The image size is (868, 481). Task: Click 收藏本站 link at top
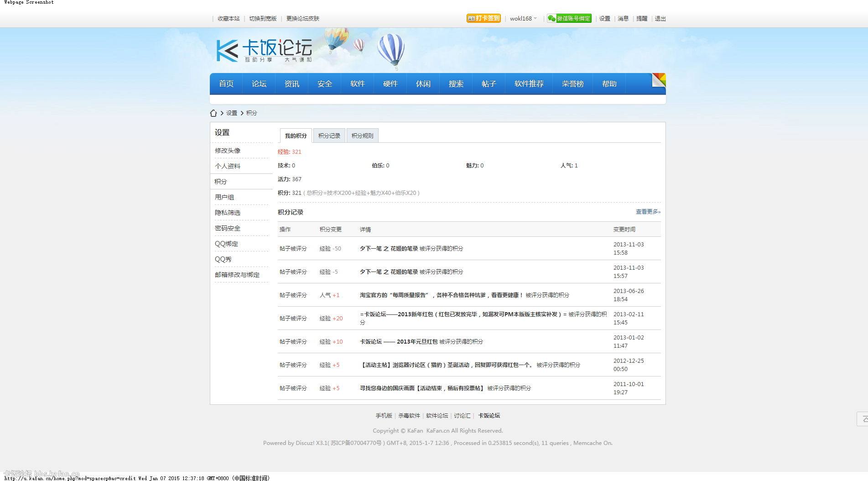coord(229,19)
